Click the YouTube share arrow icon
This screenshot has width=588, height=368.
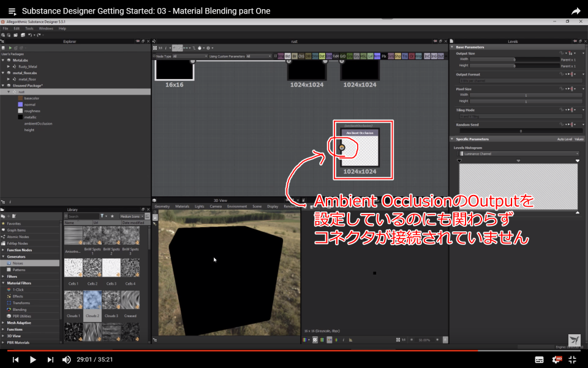pos(576,11)
